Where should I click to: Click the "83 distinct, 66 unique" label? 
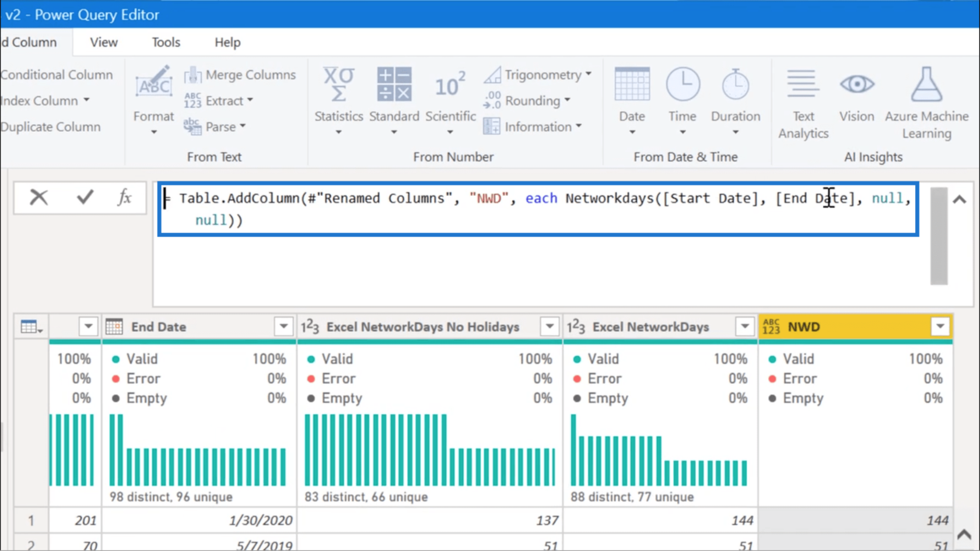(366, 497)
